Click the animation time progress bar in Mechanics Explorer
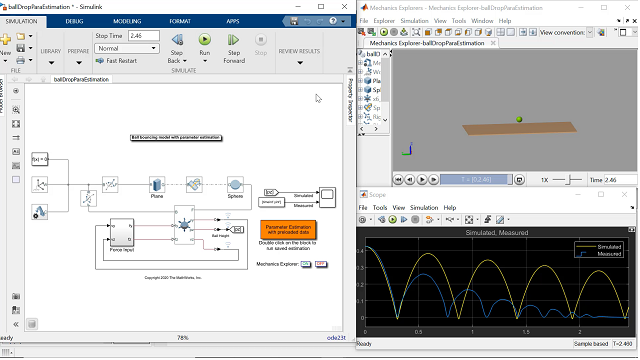The height and width of the screenshot is (360, 640). 476,180
